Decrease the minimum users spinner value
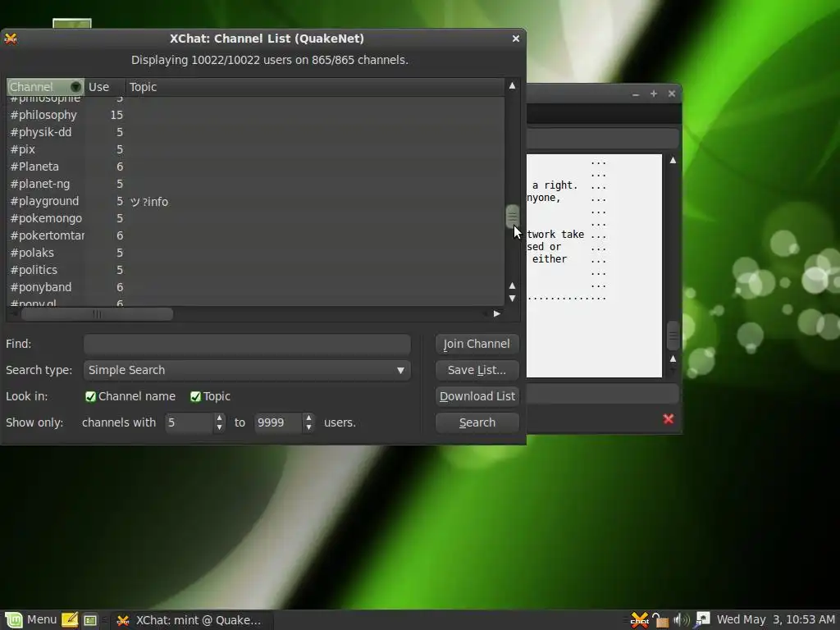Screen dimensions: 840x630 [219, 427]
